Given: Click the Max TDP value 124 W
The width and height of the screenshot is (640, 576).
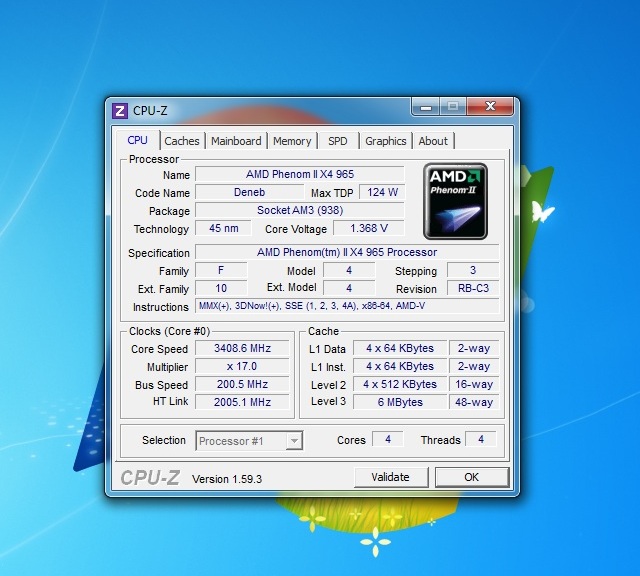Looking at the screenshot, I should [382, 192].
